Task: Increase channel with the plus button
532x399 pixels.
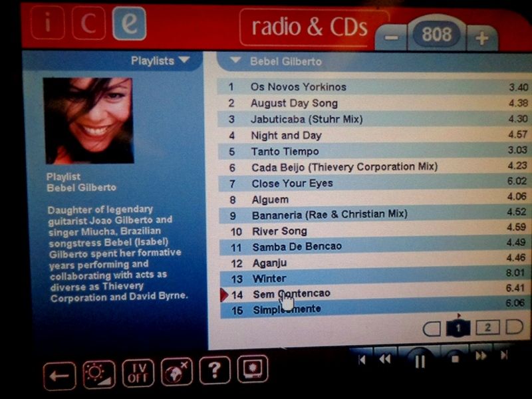Action: coord(481,38)
